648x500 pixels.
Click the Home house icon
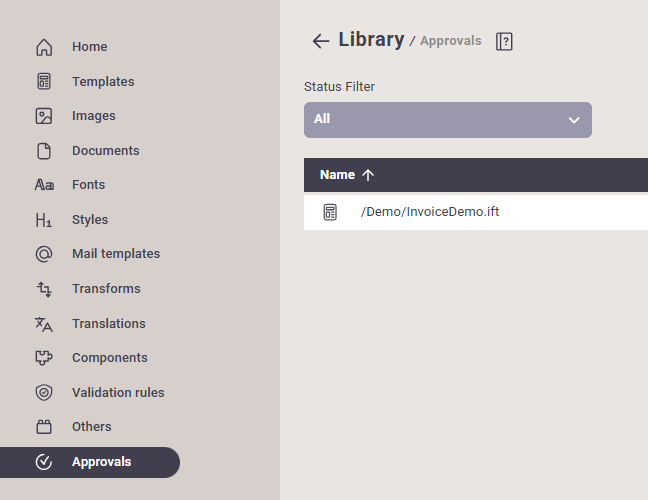(43, 47)
